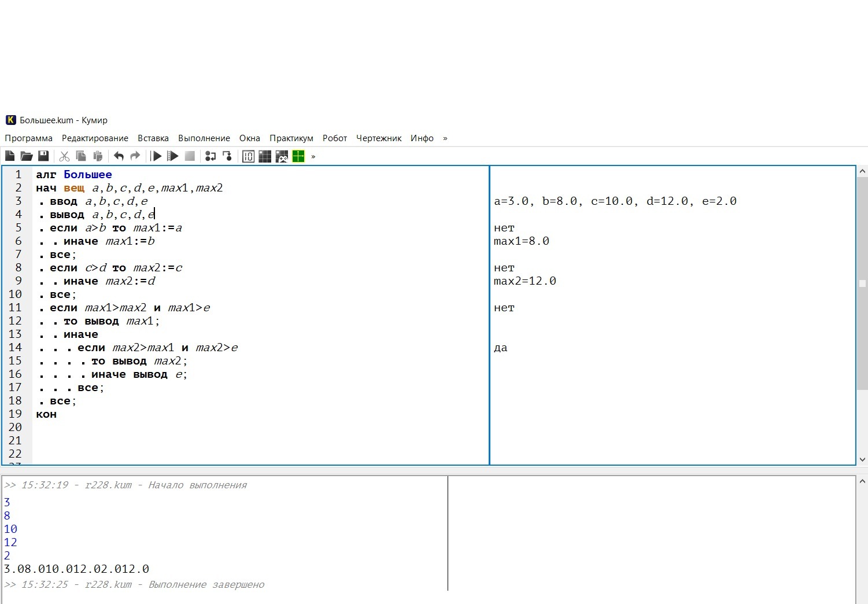Viewport: 868px width, 604px height.
Task: Click the New program file icon
Action: pyautogui.click(x=10, y=156)
